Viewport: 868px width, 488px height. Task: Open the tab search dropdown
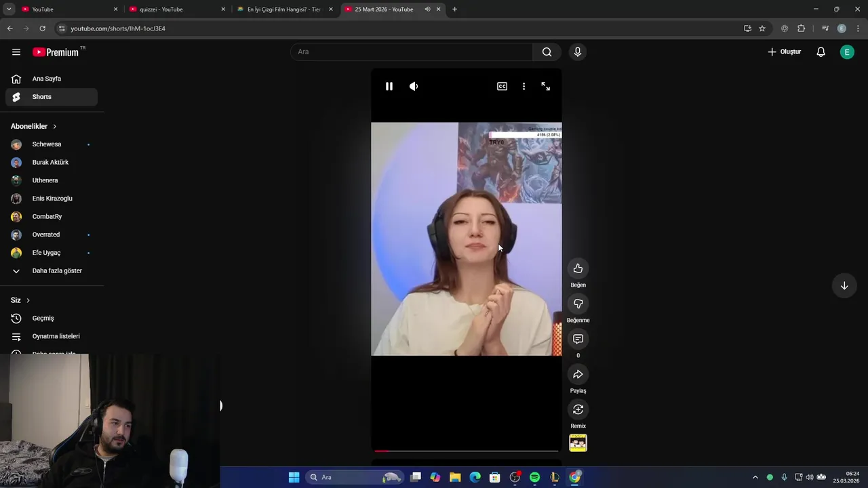[x=9, y=9]
